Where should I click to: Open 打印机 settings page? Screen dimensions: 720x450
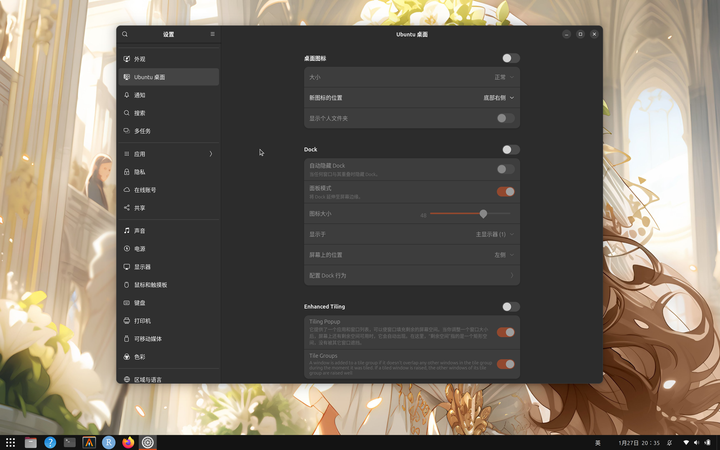(x=169, y=321)
